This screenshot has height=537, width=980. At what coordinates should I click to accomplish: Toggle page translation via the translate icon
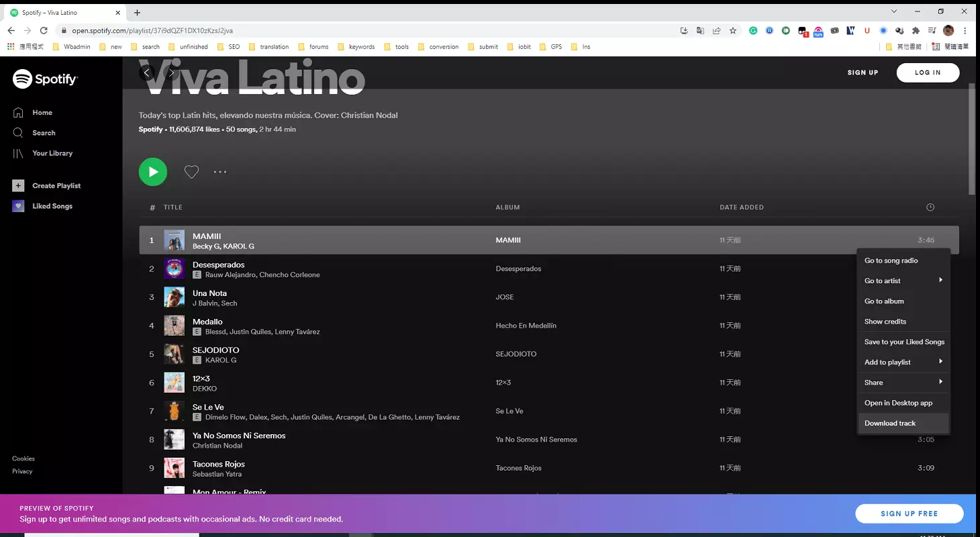tap(700, 30)
